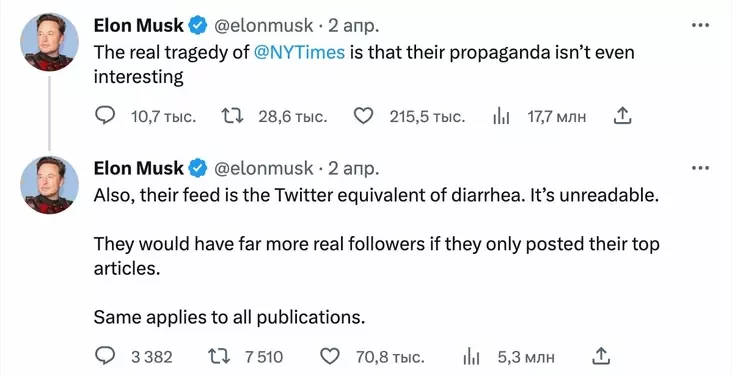Click the second tweet's profile avatar
This screenshot has height=376, width=732.
click(49, 184)
